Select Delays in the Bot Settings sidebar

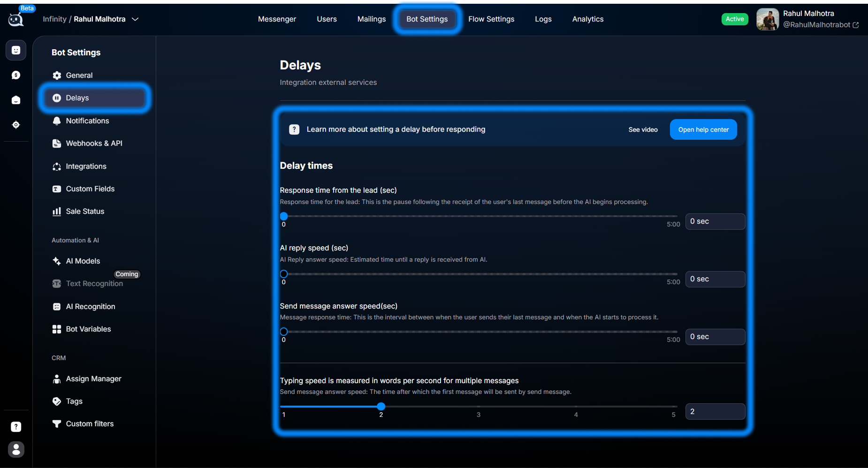tap(95, 98)
